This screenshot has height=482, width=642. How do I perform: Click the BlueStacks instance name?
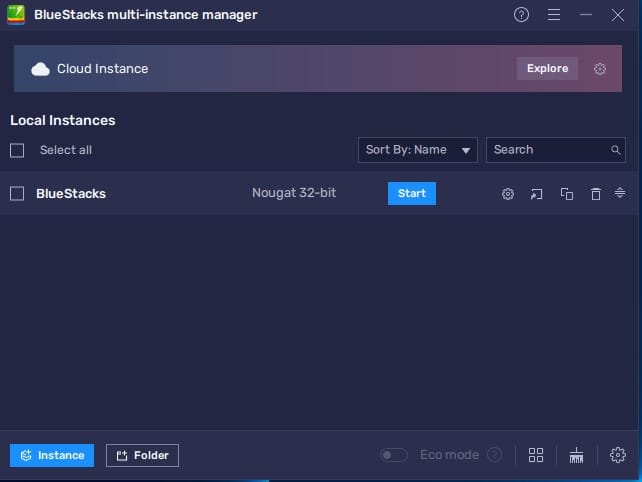(71, 193)
